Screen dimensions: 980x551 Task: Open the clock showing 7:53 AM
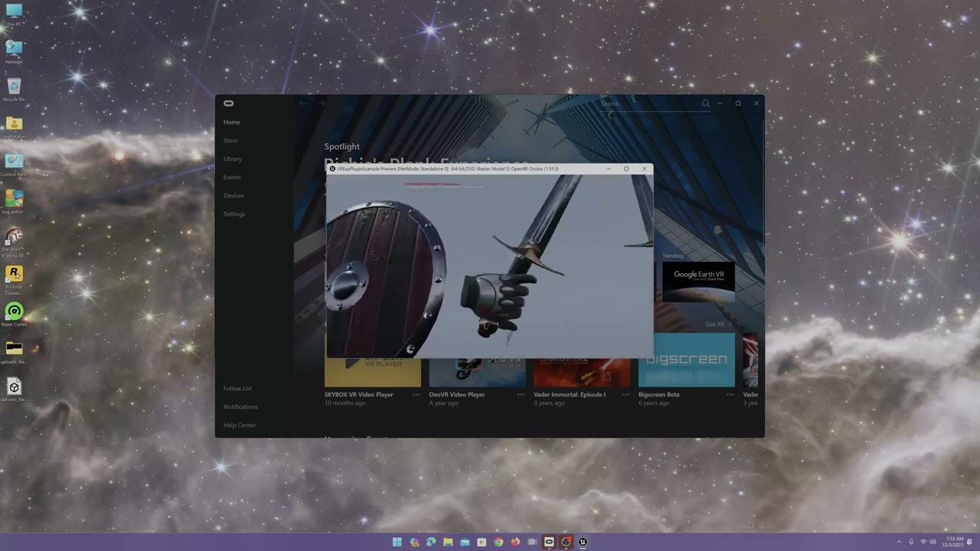955,542
